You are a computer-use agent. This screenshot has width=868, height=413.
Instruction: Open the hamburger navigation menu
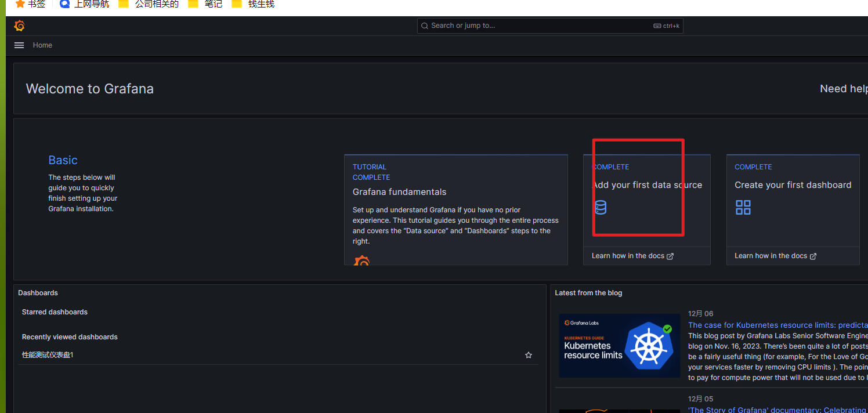point(19,45)
